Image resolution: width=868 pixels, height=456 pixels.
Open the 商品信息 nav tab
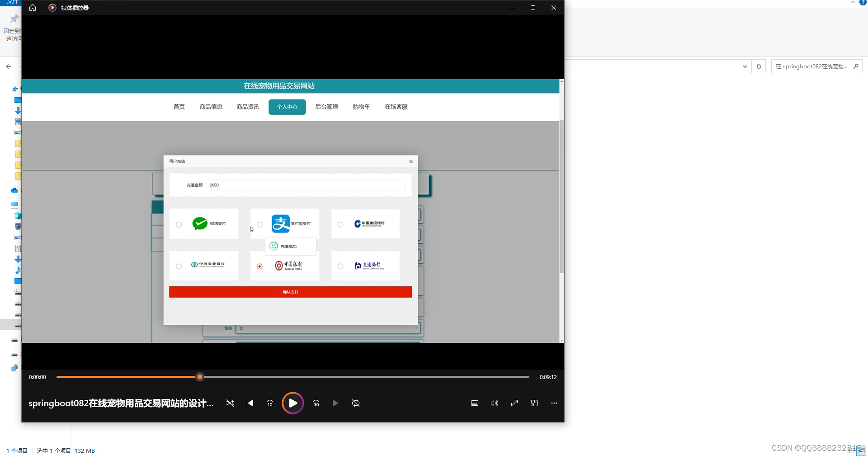[x=211, y=107]
